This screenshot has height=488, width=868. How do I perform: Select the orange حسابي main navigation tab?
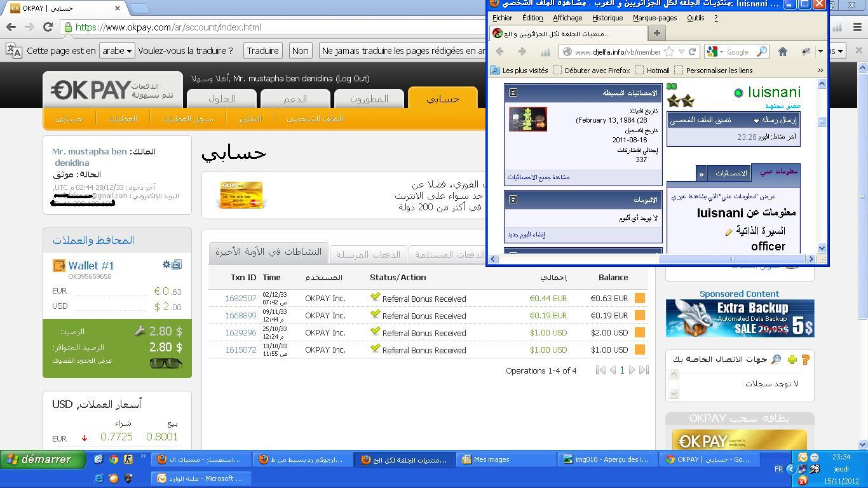[x=443, y=98]
